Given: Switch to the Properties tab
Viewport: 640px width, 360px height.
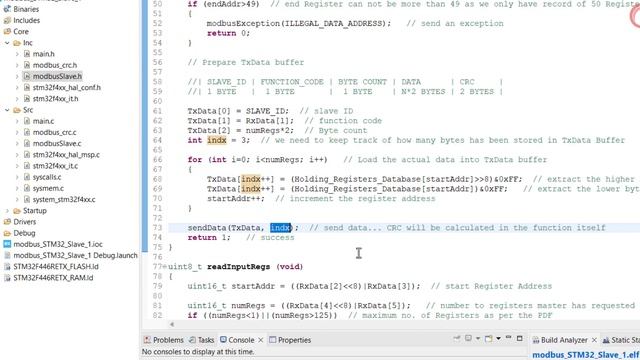Looking at the screenshot, I should (290, 340).
